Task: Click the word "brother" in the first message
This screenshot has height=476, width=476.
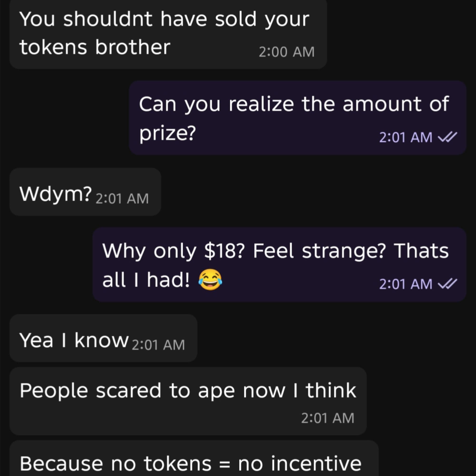Action: 133,47
